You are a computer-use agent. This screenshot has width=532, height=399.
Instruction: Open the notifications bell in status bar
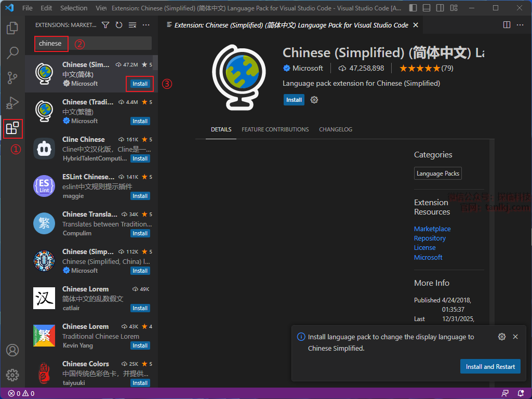(x=521, y=393)
